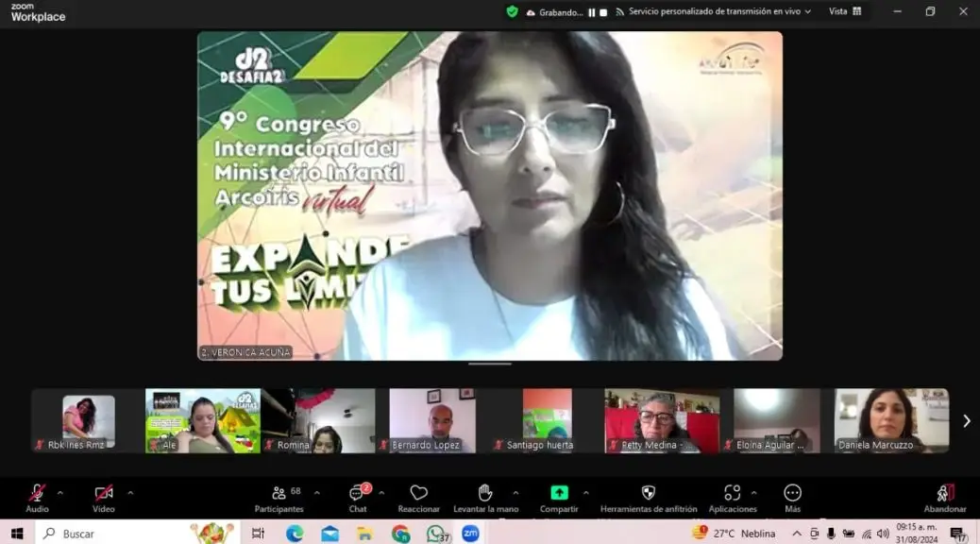Screen dimensions: 980x544
Task: Open Task View on the taskbar
Action: pyautogui.click(x=258, y=534)
